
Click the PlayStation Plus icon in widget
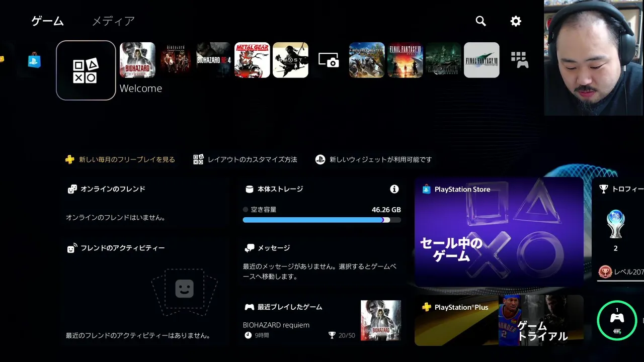[x=427, y=307]
